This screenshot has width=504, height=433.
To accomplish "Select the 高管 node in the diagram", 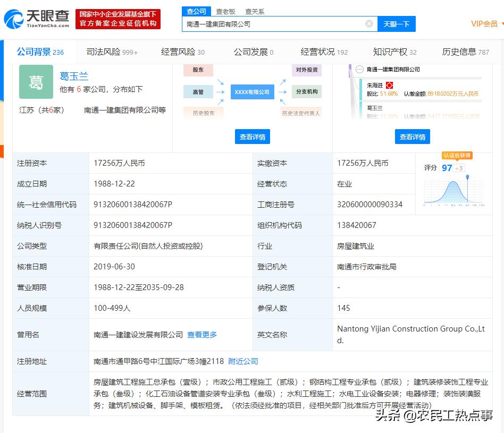I will pos(197,92).
